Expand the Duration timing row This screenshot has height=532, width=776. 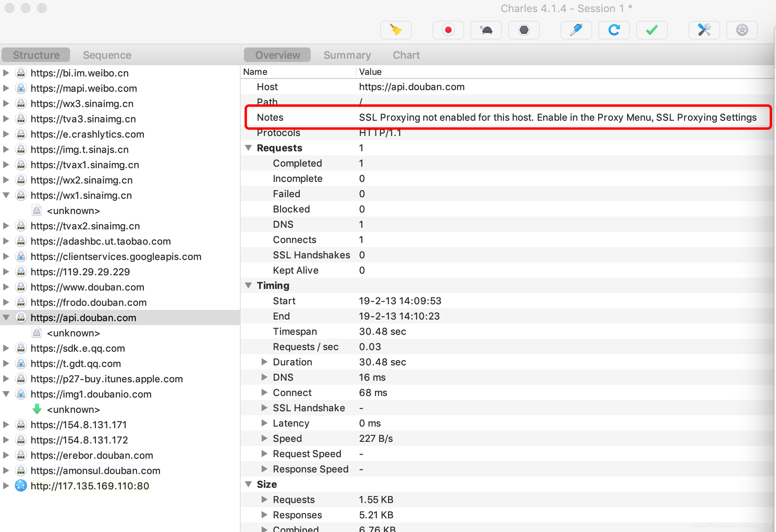pyautogui.click(x=264, y=362)
